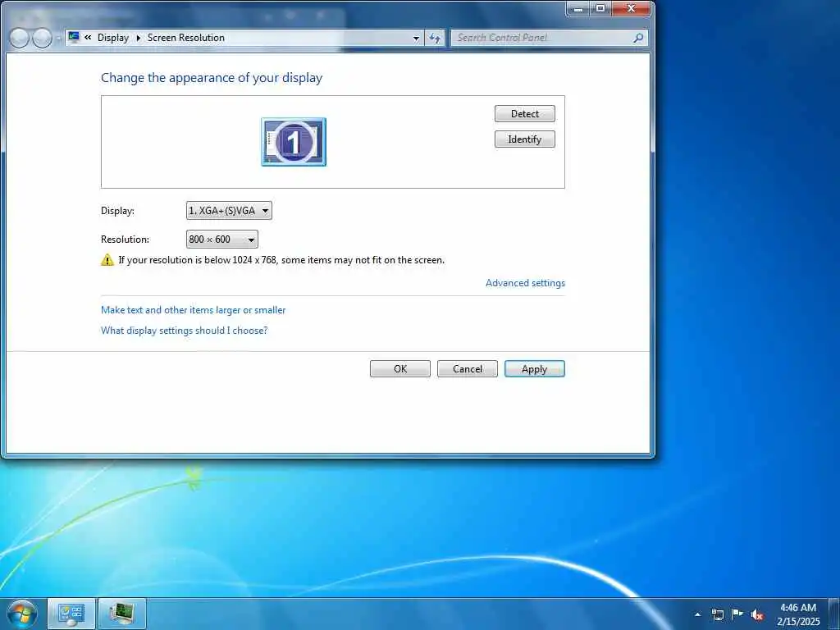Click the double chevron in the address bar

click(x=88, y=38)
